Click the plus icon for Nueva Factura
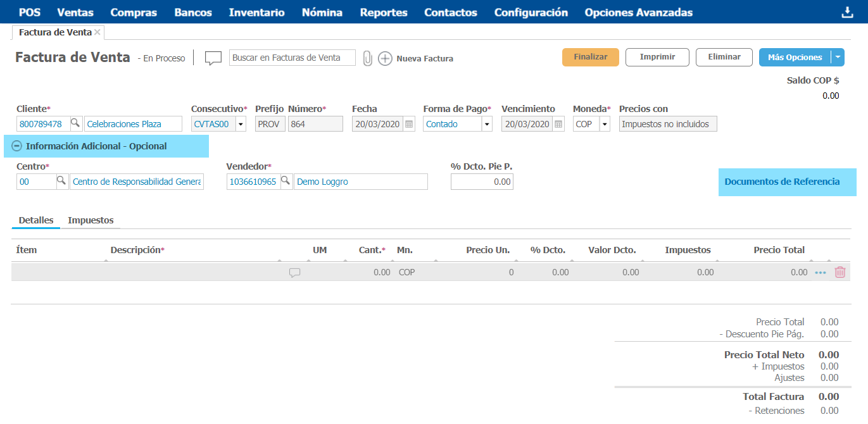 pos(385,58)
